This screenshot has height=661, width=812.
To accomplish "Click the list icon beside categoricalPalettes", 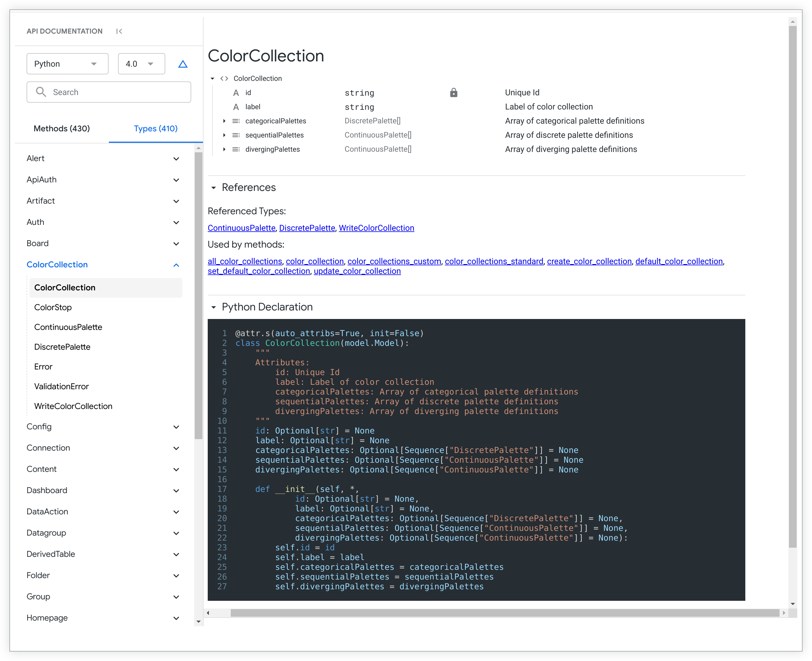I will [x=236, y=121].
